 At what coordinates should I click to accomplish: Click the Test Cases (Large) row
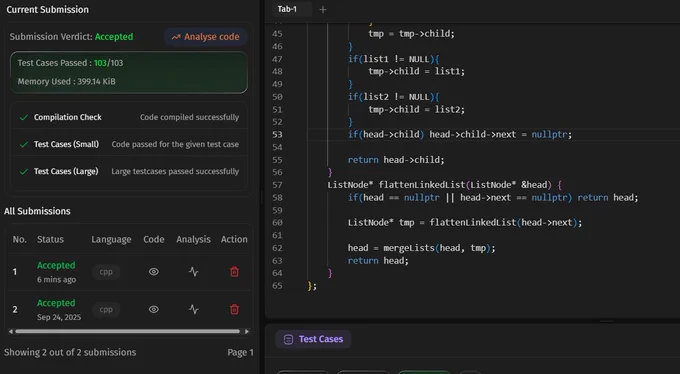129,171
